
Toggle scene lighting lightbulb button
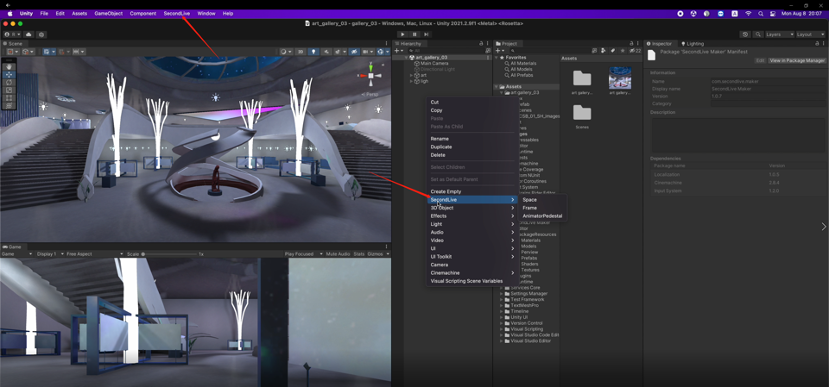pyautogui.click(x=314, y=51)
